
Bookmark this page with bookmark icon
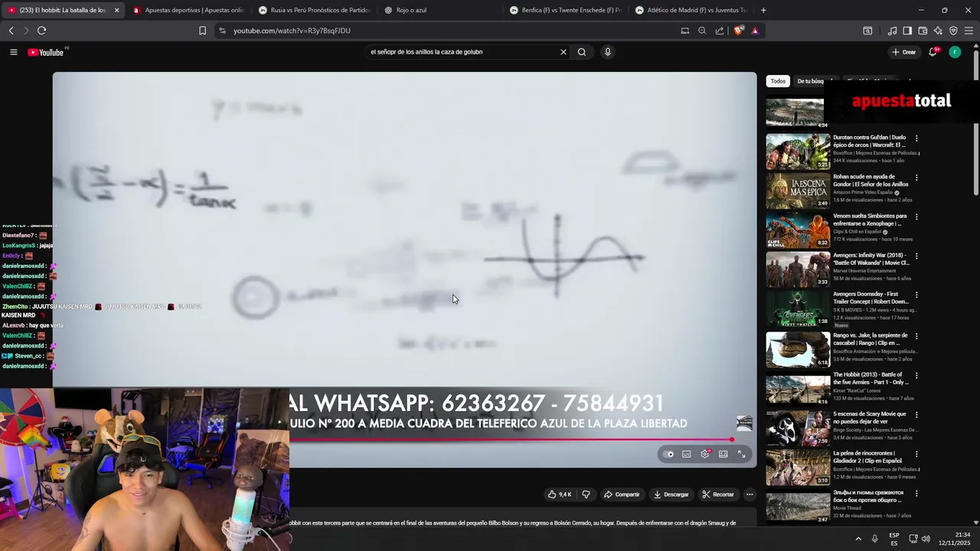[202, 31]
